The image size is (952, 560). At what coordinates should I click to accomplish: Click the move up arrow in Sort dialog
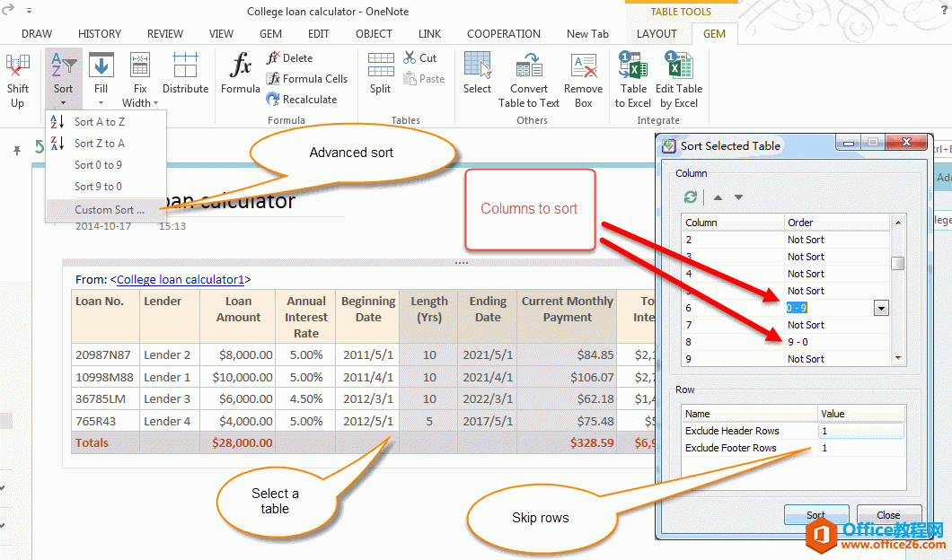tap(718, 197)
